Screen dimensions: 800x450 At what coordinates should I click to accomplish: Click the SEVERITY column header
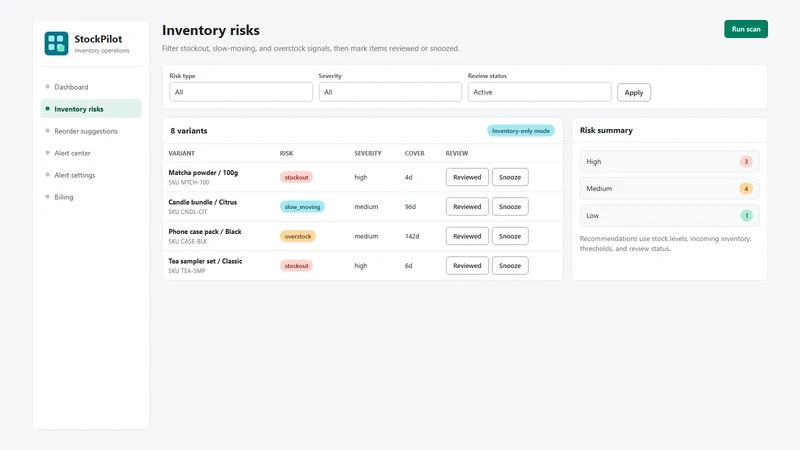pyautogui.click(x=367, y=153)
